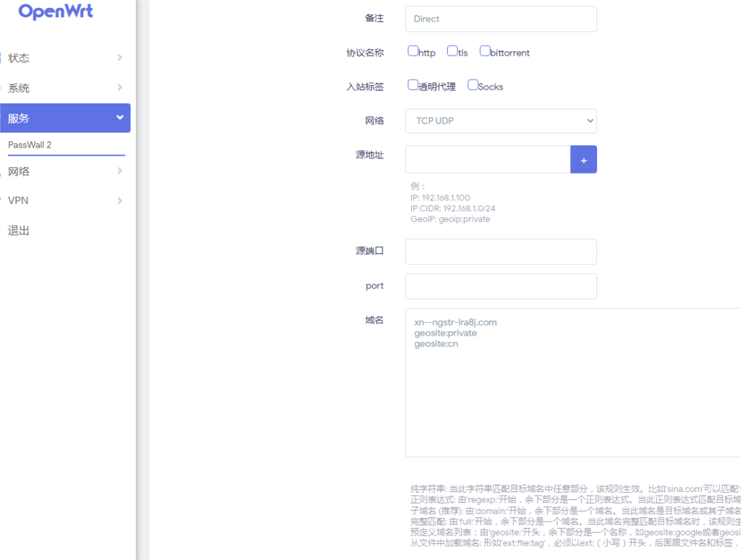Expand the 状态 menu chevron
The height and width of the screenshot is (560, 741).
119,58
